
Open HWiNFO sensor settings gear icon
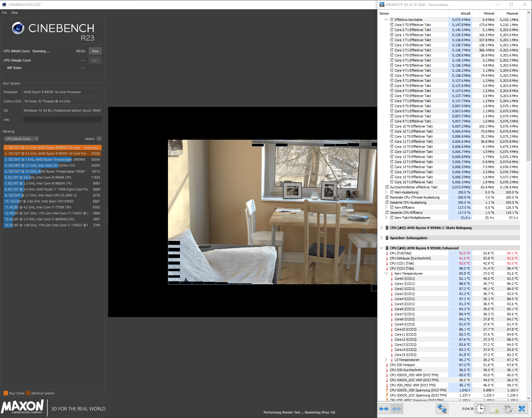[x=508, y=409]
